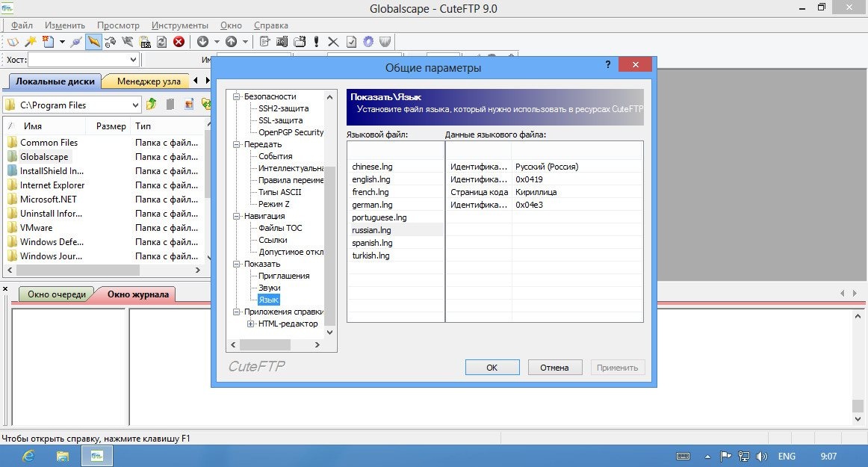868x467 pixels.
Task: Open the Справка menu
Action: [x=270, y=25]
